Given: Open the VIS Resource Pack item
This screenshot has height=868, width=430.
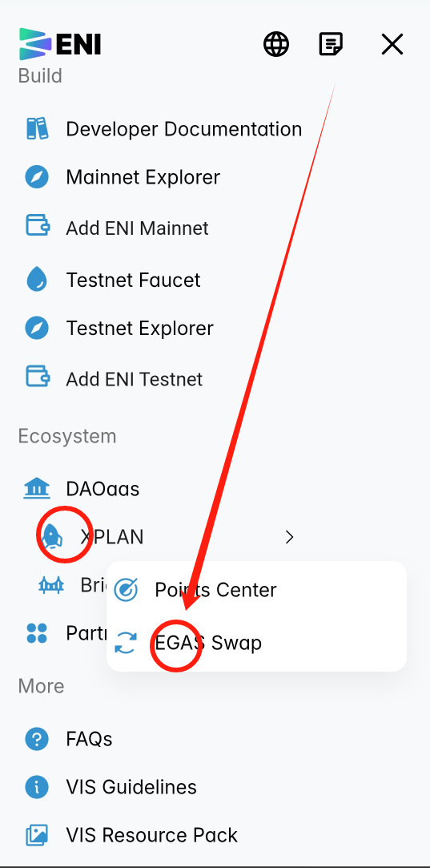Looking at the screenshot, I should click(x=131, y=835).
